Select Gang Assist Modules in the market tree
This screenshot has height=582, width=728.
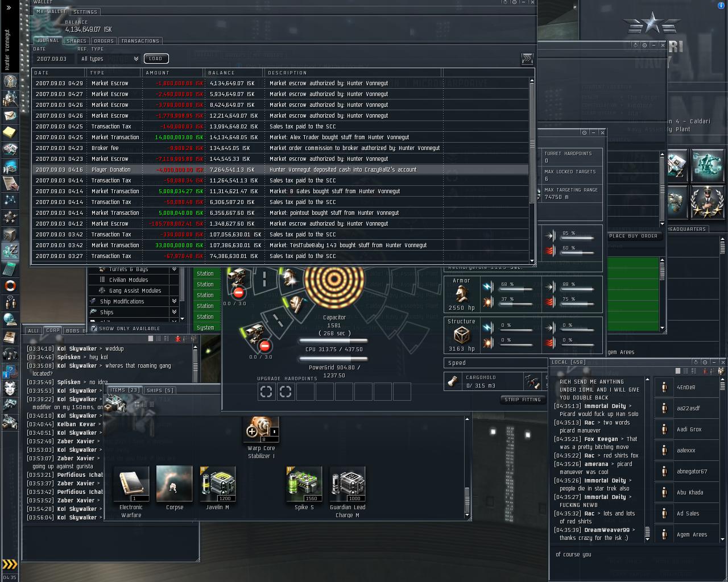click(134, 290)
